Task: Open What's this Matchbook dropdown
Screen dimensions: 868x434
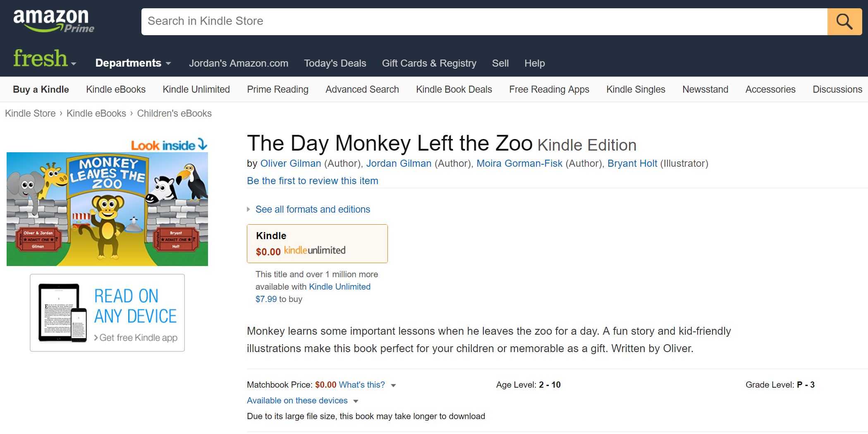Action: (367, 385)
